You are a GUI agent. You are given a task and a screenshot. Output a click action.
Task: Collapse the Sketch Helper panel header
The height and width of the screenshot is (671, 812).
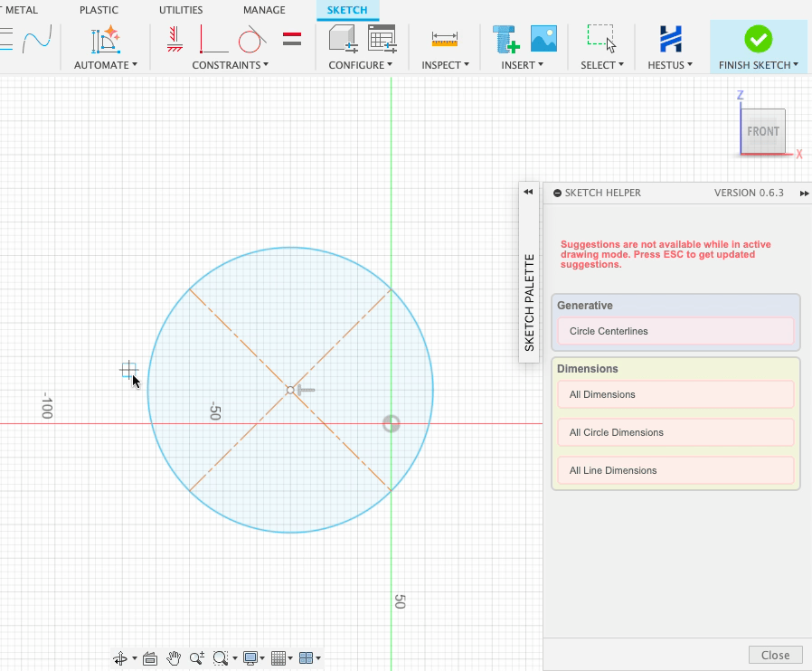click(x=557, y=194)
